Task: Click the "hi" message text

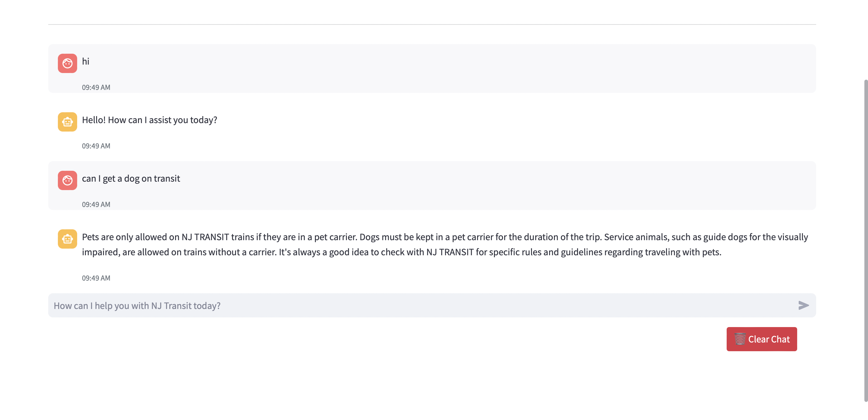Action: [x=86, y=61]
